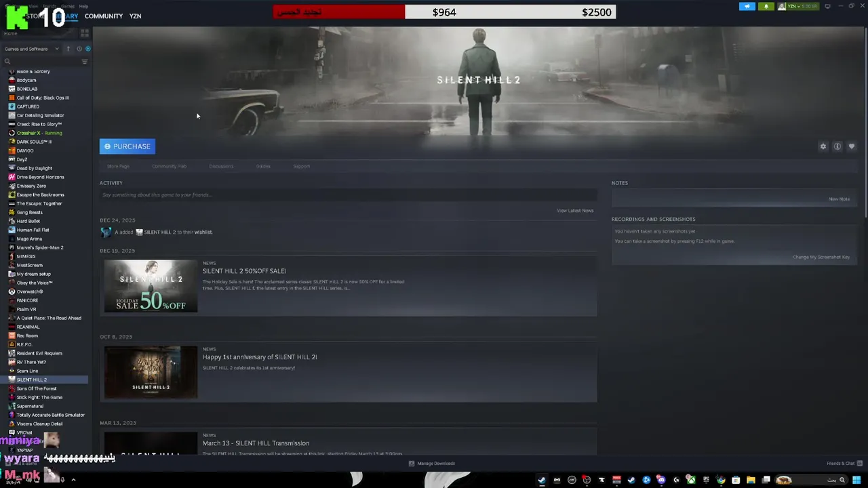Open SILENT HILL 2 50%OFF SALE! headline
This screenshot has height=488, width=868.
point(244,271)
